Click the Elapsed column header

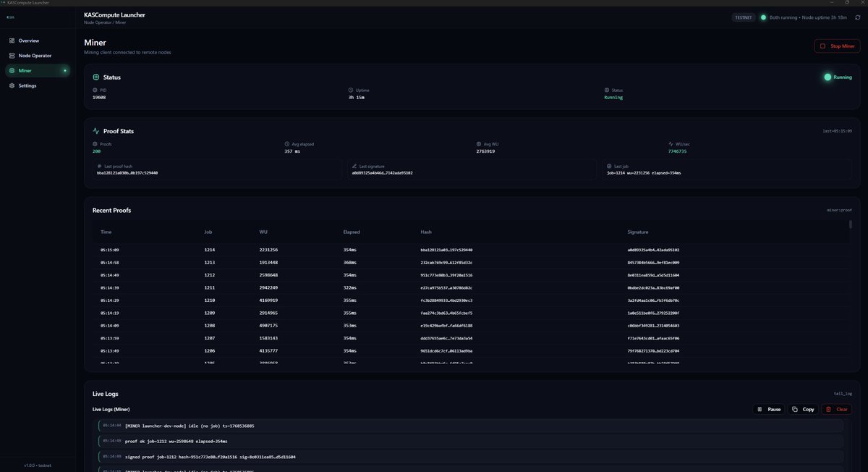(352, 232)
